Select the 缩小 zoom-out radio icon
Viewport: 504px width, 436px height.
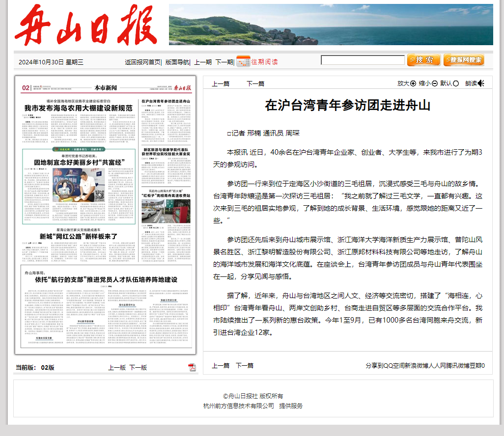(x=435, y=83)
